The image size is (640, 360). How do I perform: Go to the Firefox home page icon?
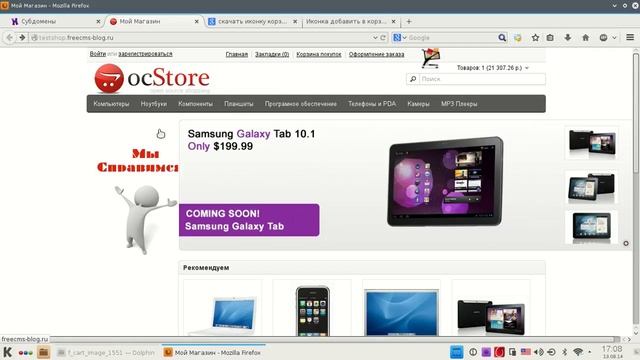tap(585, 38)
